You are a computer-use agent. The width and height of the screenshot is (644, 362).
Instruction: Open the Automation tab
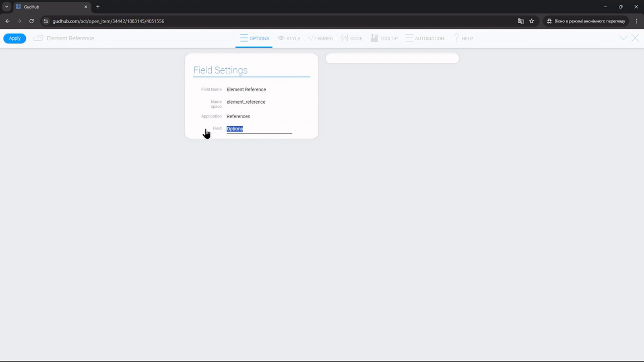[x=425, y=38]
